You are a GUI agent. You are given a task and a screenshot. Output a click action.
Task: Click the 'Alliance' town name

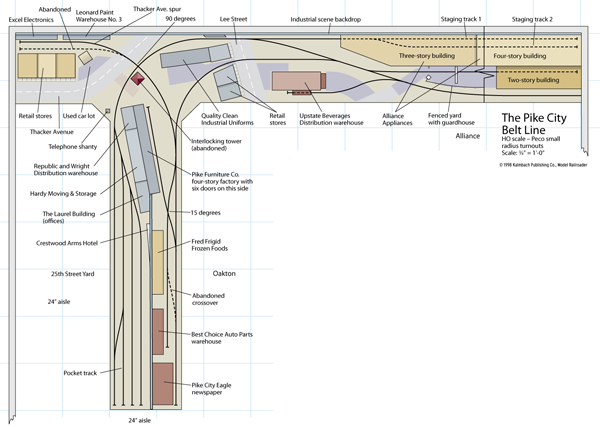(468, 136)
